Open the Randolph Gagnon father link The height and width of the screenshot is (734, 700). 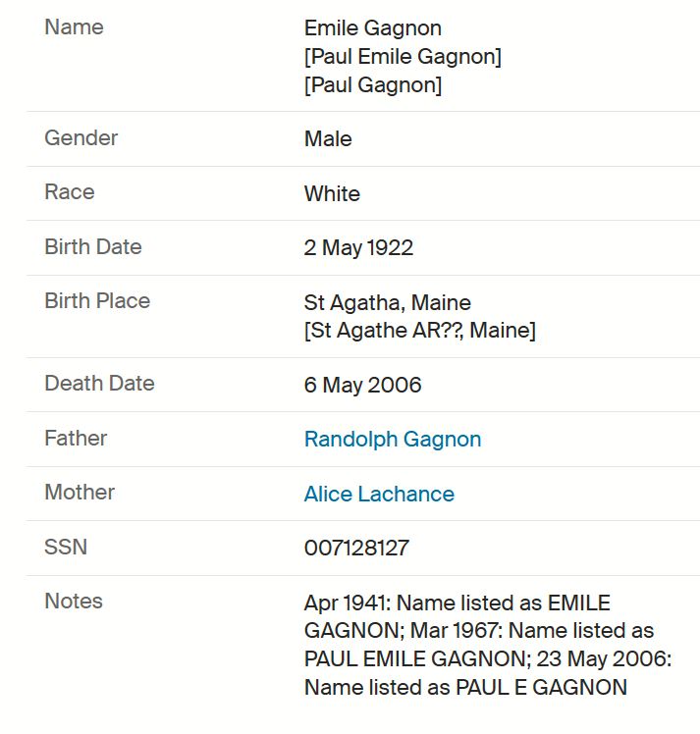coord(393,440)
